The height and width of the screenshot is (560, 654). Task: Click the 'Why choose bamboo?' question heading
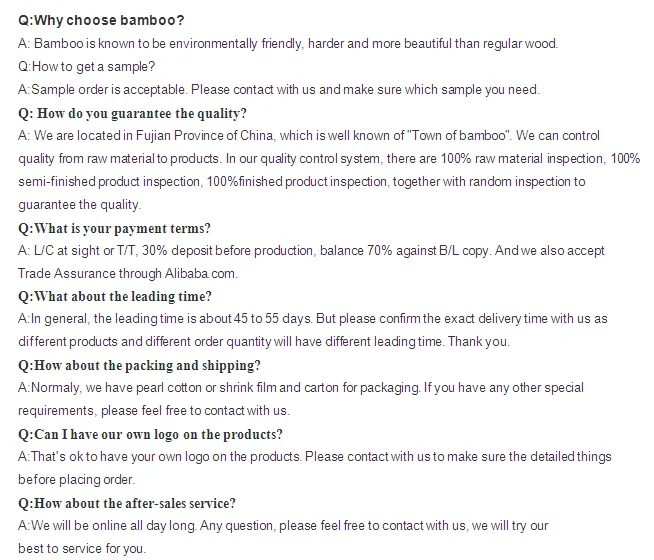coord(101,21)
